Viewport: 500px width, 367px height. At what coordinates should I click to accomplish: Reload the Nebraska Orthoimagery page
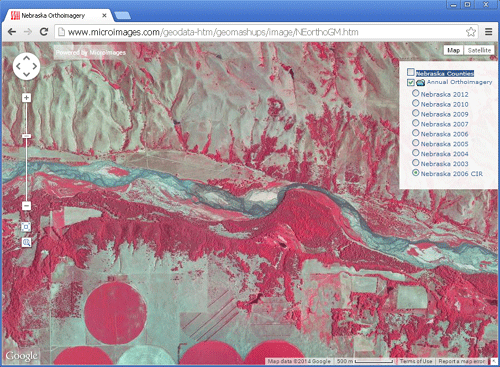pos(44,32)
